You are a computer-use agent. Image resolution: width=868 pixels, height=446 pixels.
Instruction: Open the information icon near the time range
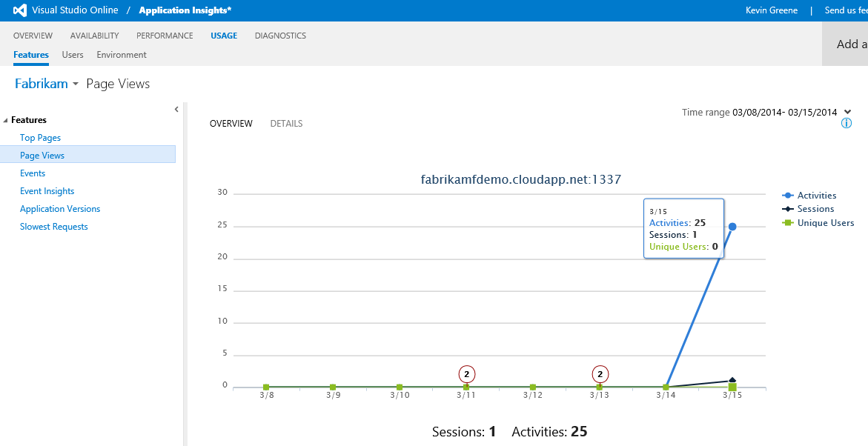tap(846, 123)
